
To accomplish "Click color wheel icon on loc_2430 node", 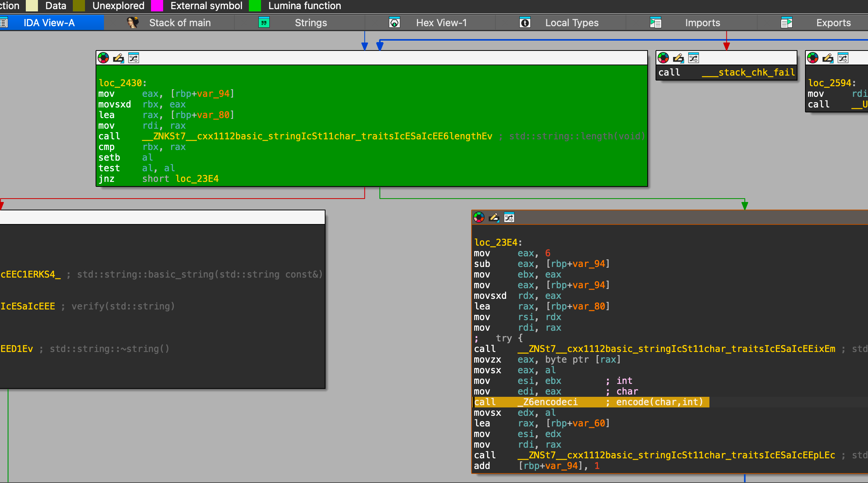I will [x=103, y=58].
